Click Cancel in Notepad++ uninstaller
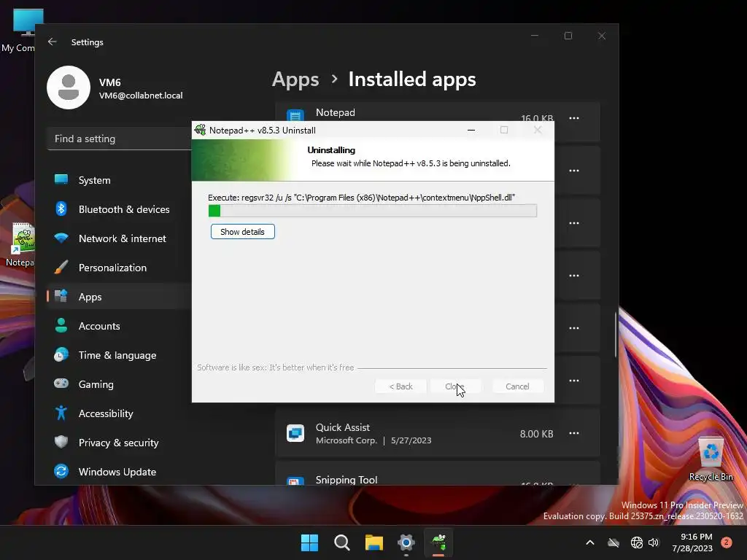The image size is (747, 560). coord(517,386)
